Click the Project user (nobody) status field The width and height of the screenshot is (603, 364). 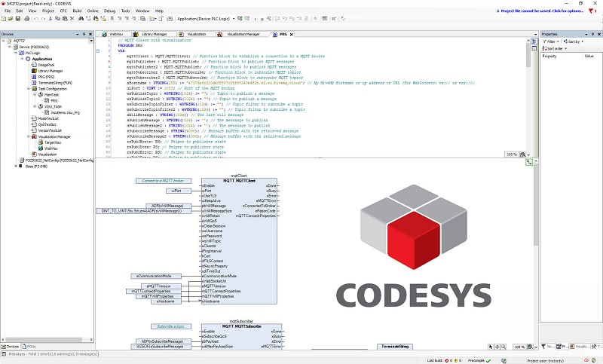[545, 360]
